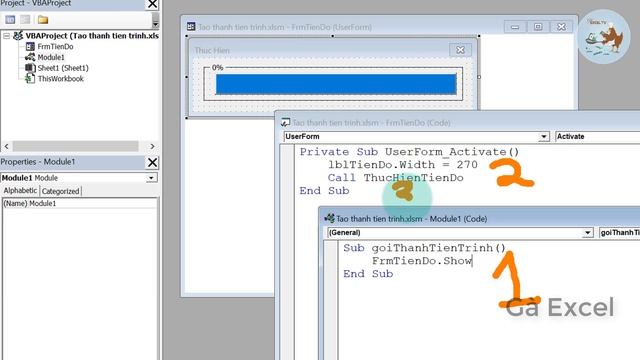Close the FrmTienDo UserForm designer window
Image resolution: width=640 pixels, height=360 pixels.
click(561, 27)
